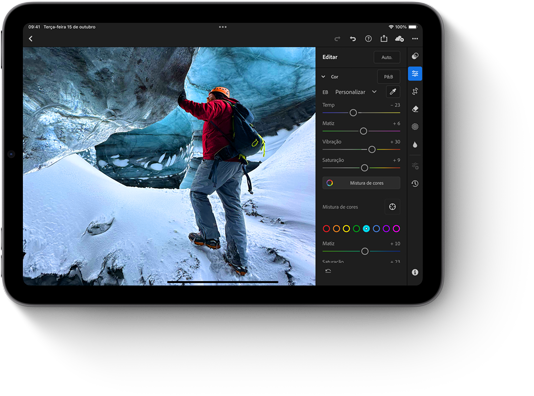Tap the back arrow to exit editing

point(31,39)
